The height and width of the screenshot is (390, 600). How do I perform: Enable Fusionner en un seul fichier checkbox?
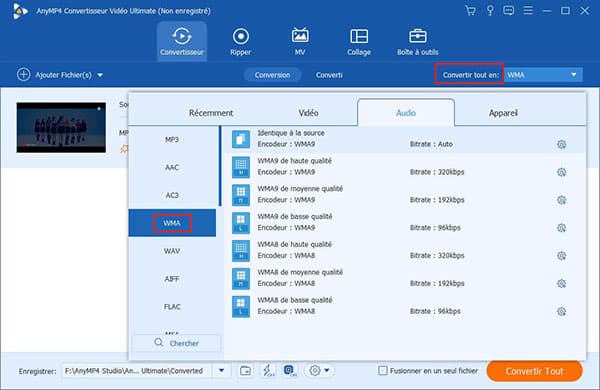tap(382, 370)
